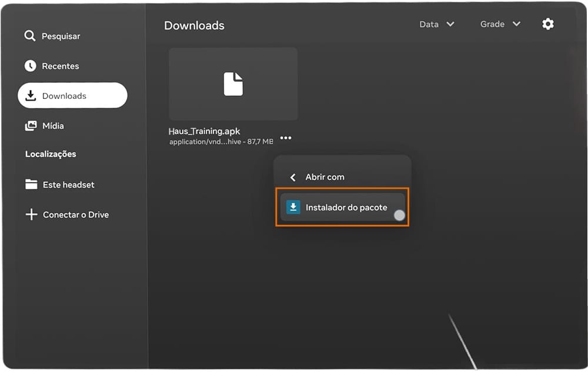Click the Haus_Training.apk file name

(x=205, y=131)
